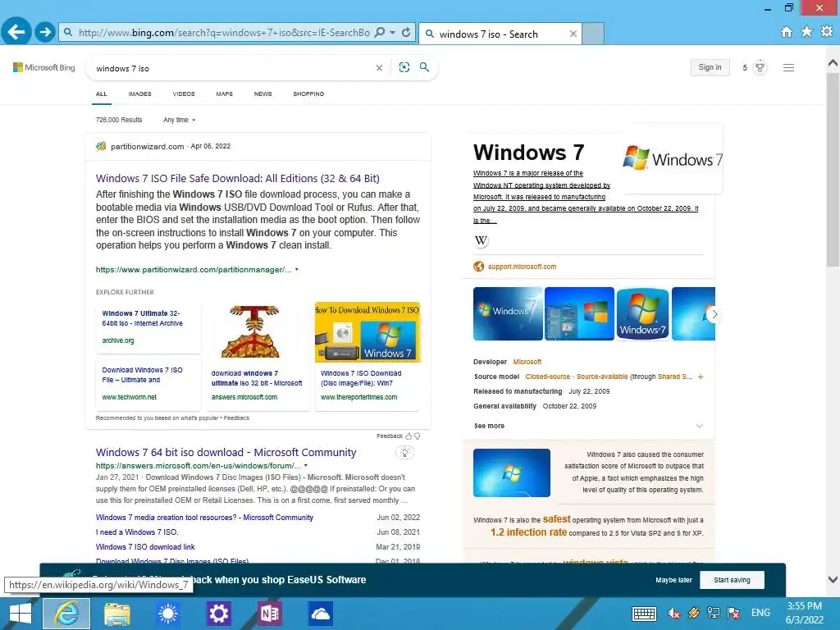Expand Source model with the plus icon
840x630 pixels.
click(x=701, y=377)
